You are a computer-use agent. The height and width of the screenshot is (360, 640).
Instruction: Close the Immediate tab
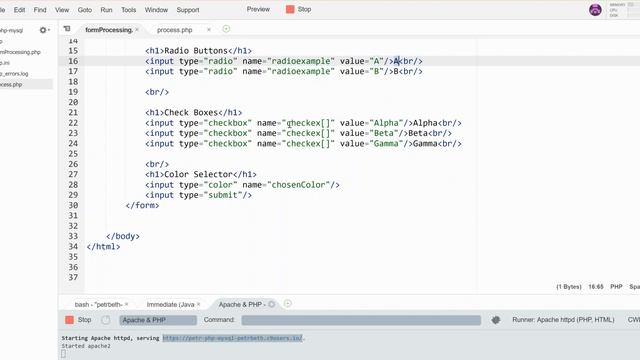click(199, 304)
